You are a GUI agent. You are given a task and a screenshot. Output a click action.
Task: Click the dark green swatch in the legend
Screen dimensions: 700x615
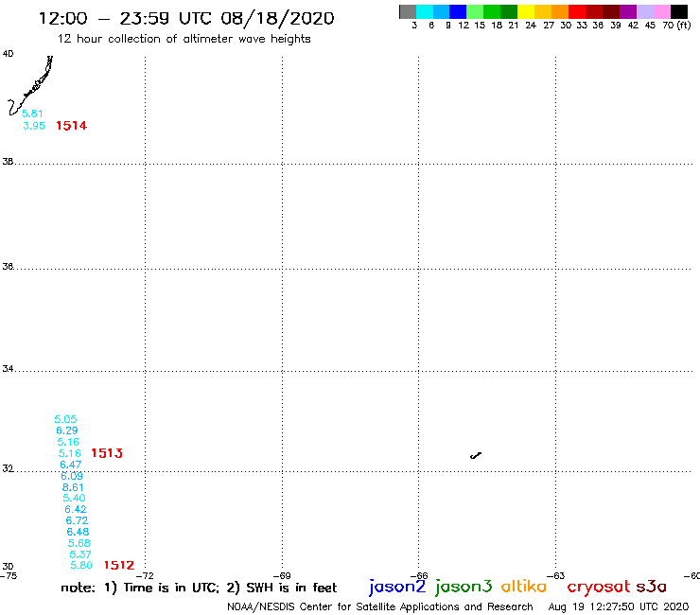point(509,12)
